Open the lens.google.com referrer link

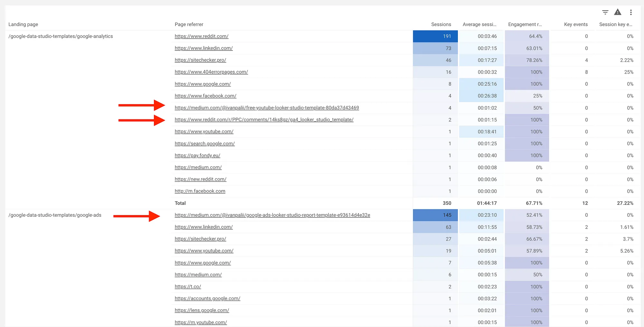[202, 310]
